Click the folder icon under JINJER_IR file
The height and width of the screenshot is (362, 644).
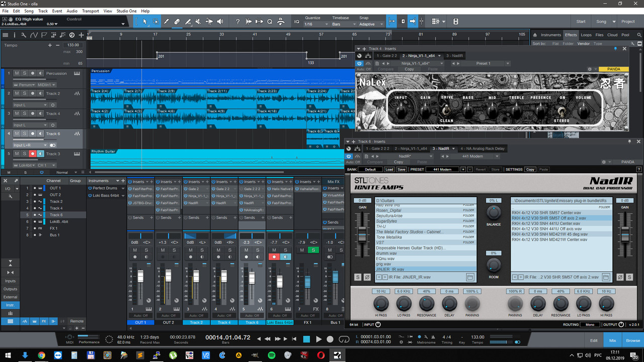click(470, 277)
